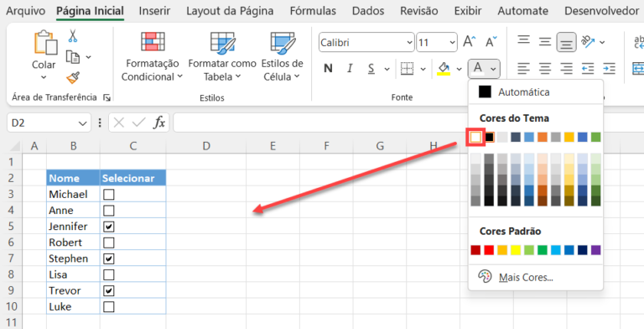Click the Cut scissors icon
644x329 pixels.
click(73, 36)
